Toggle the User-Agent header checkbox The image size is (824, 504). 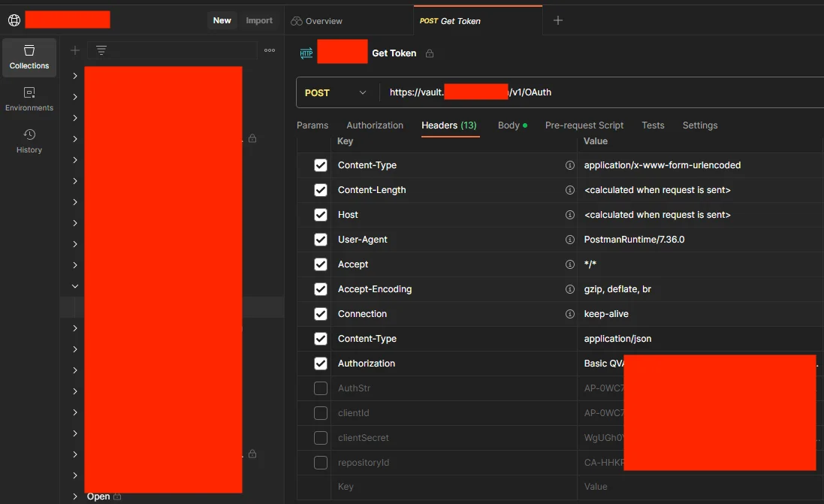321,239
